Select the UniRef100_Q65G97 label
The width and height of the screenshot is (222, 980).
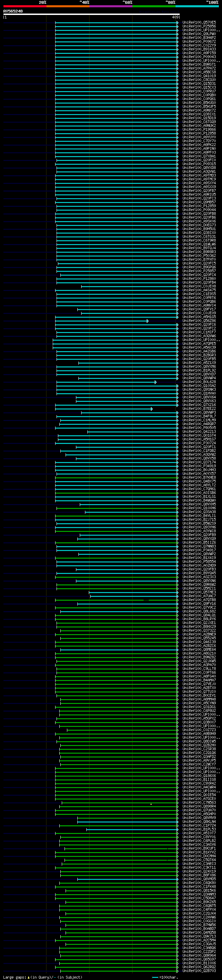199,959
